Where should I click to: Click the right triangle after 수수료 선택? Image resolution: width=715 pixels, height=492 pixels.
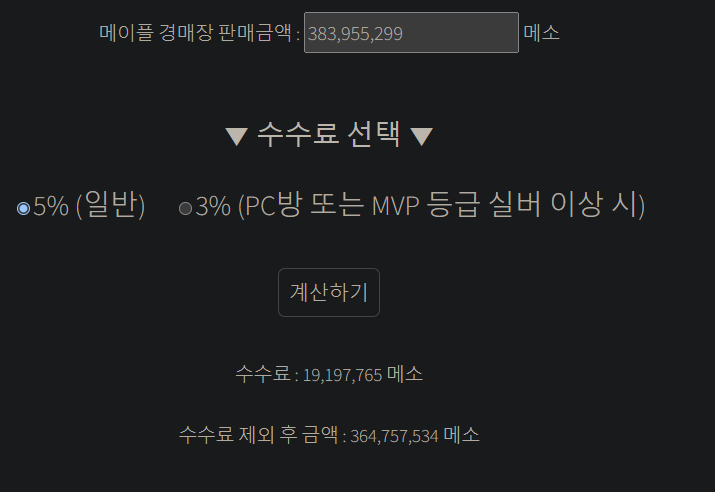tap(421, 136)
